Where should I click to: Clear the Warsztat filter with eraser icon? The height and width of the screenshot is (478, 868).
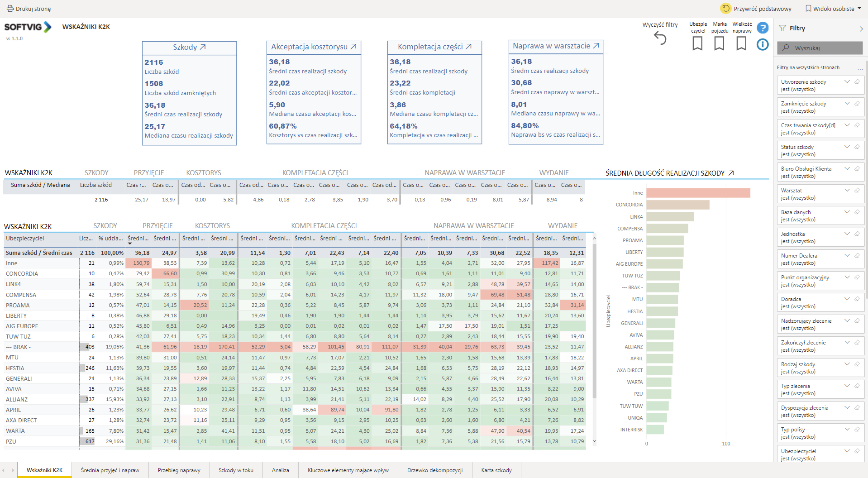(857, 191)
